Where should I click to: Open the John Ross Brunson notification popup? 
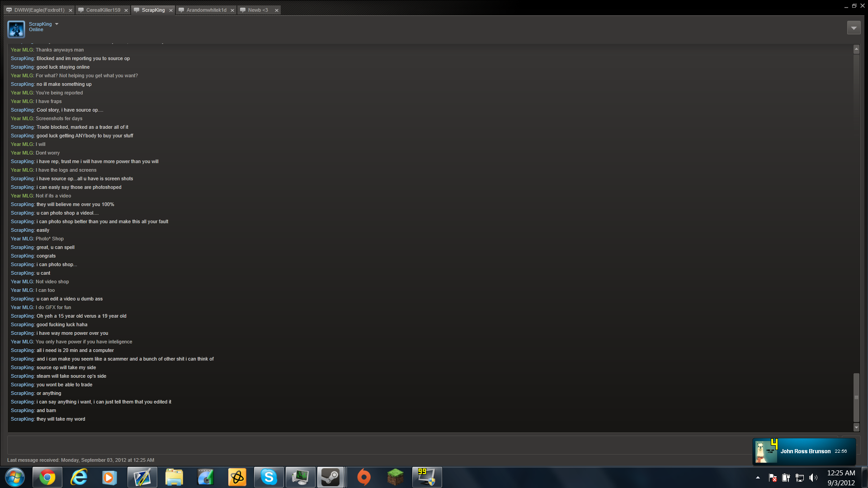(804, 451)
